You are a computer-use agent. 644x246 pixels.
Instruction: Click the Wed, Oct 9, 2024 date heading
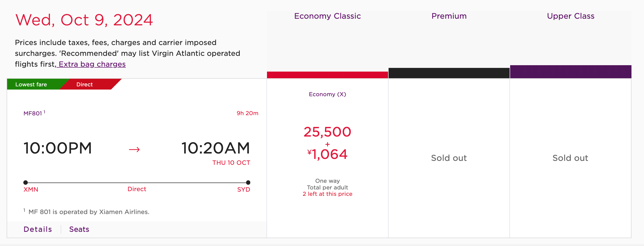(84, 20)
